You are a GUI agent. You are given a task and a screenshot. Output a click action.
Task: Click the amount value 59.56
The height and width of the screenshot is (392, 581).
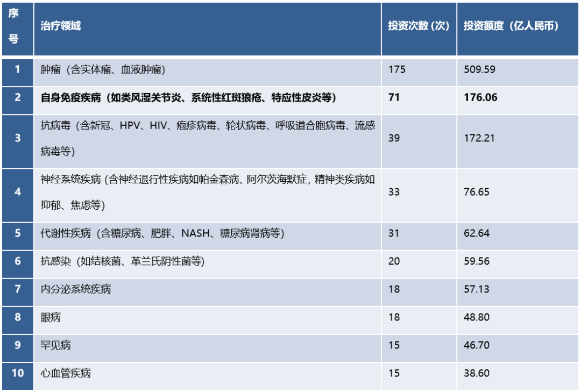click(x=477, y=261)
